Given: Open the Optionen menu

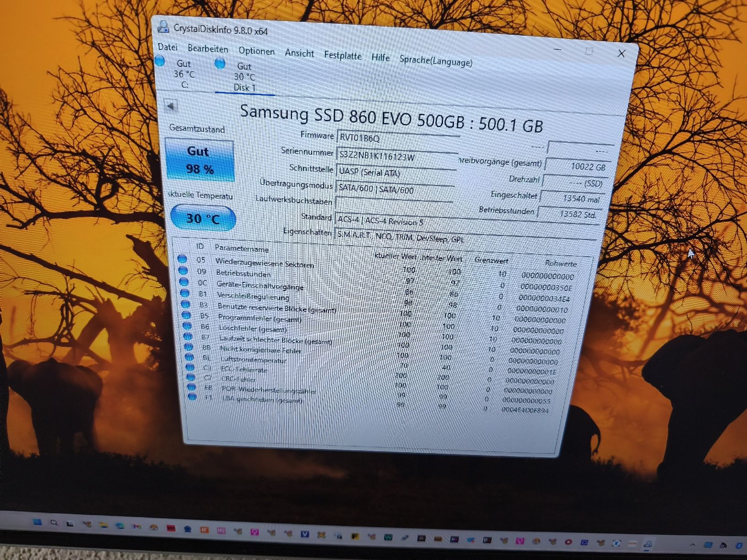Looking at the screenshot, I should click(256, 51).
